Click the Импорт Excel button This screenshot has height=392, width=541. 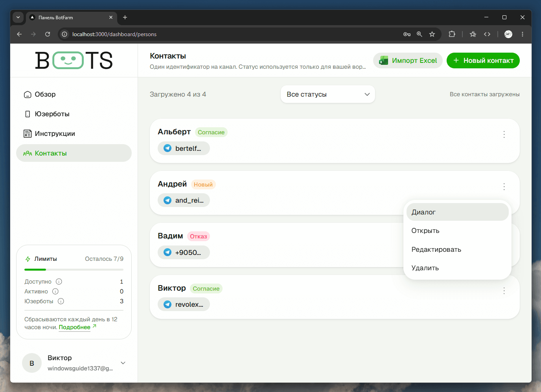408,60
